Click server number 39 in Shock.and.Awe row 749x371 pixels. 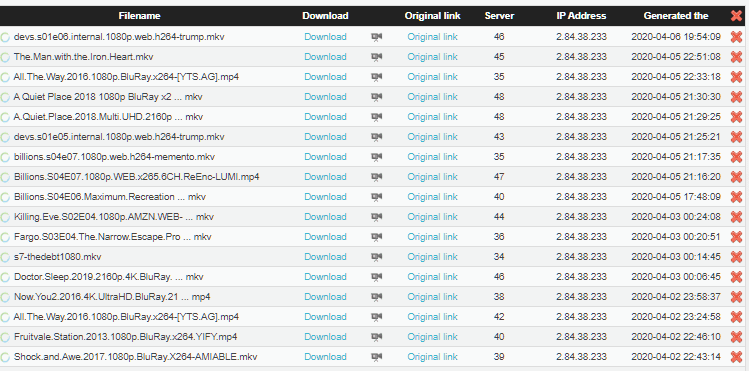(499, 357)
